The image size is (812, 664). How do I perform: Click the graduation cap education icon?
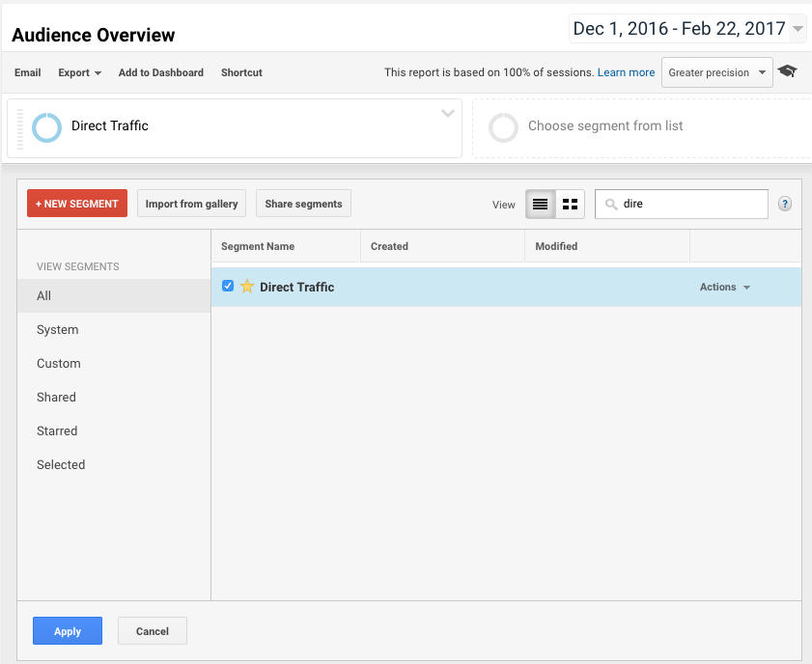787,70
